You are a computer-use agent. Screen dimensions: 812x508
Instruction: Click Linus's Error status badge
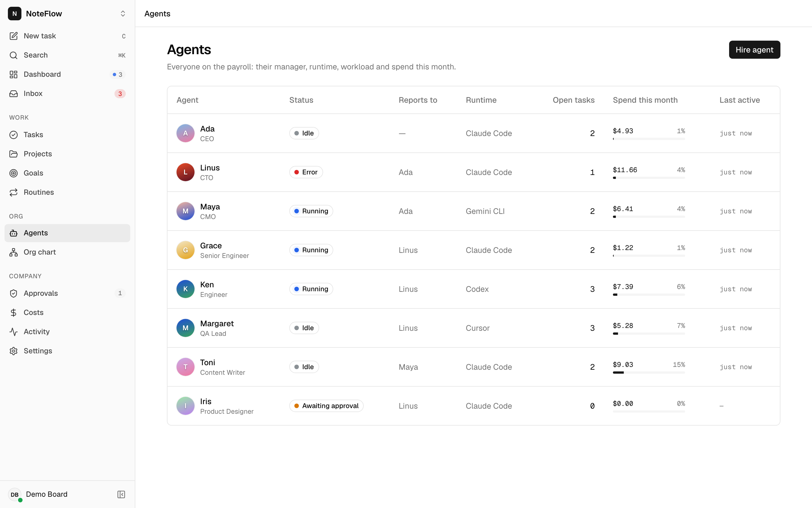coord(306,172)
